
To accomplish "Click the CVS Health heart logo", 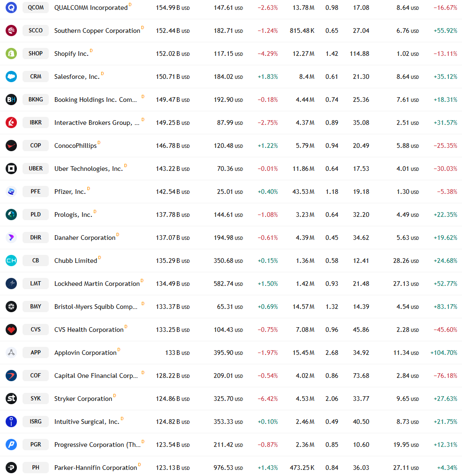I will click(x=11, y=330).
